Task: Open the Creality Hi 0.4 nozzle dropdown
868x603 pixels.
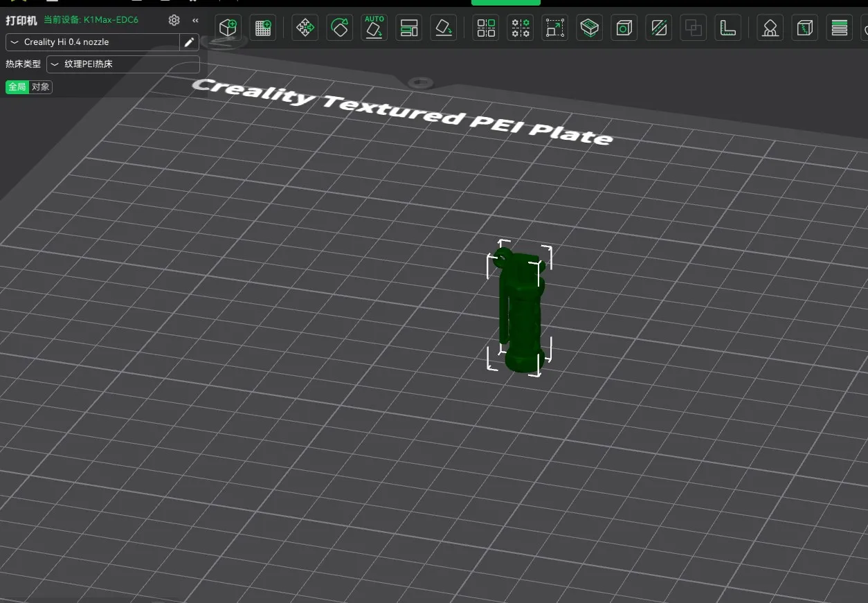Action: pyautogui.click(x=93, y=42)
